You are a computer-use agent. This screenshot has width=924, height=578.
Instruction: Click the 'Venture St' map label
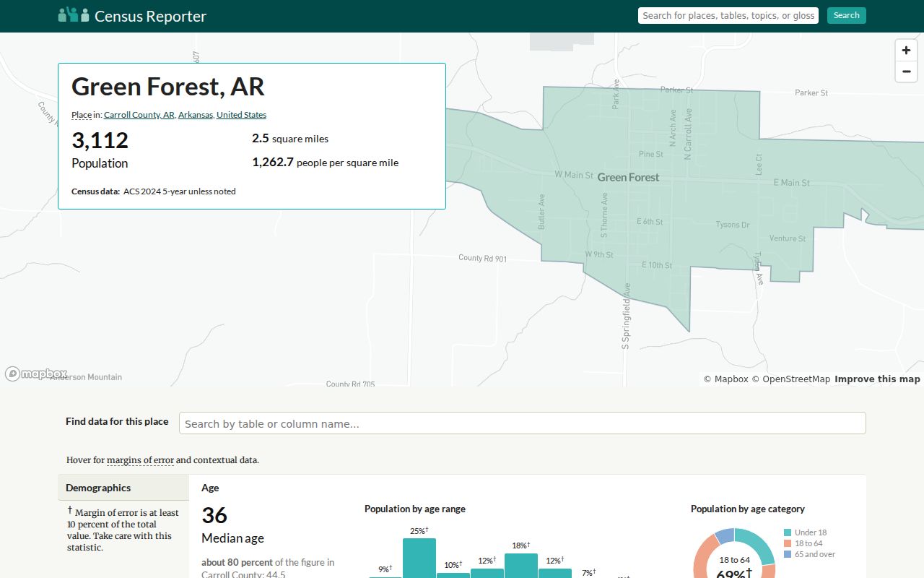coord(788,238)
